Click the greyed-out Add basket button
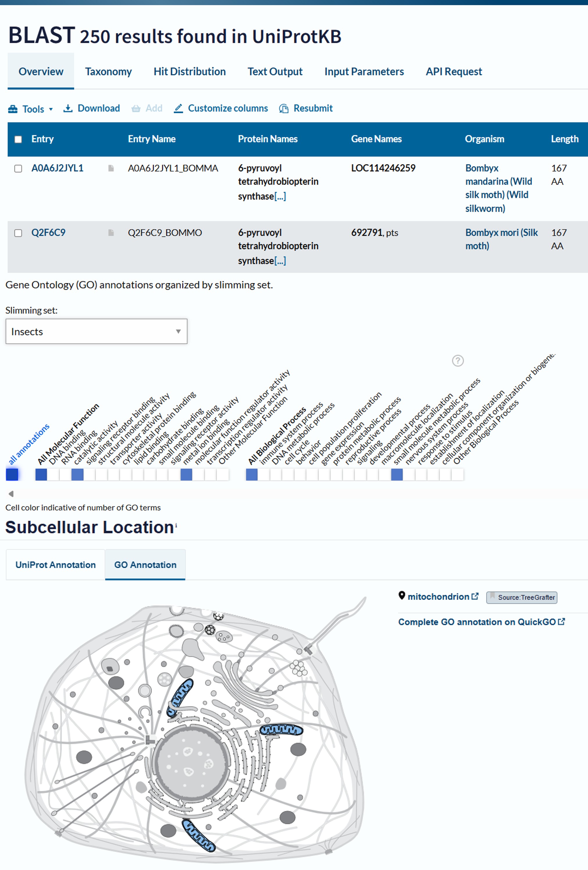This screenshot has width=588, height=870. pyautogui.click(x=147, y=109)
